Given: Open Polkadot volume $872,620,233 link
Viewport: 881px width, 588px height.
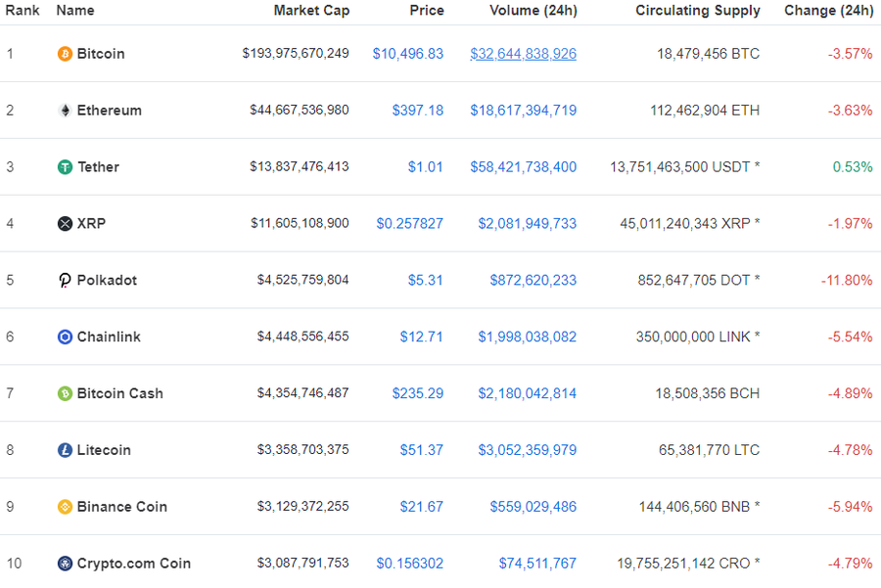Looking at the screenshot, I should [533, 280].
